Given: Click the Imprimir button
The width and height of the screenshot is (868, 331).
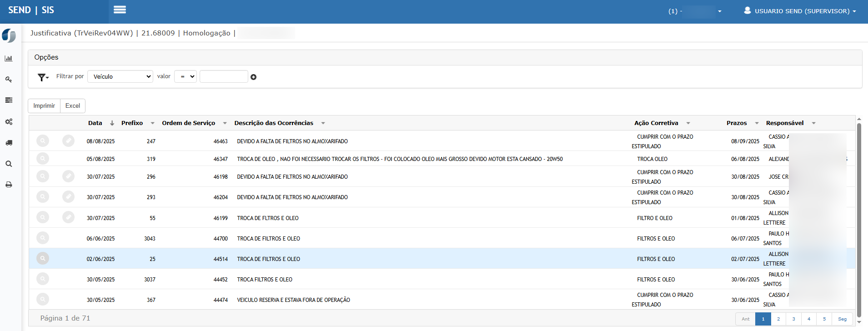Looking at the screenshot, I should [44, 106].
